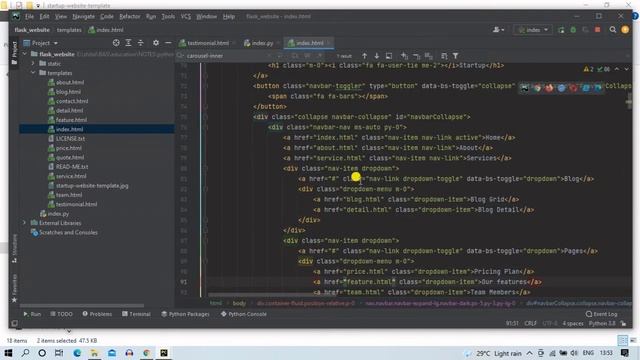Click the CRLF line separator status
Image resolution: width=640 pixels, height=360 pixels.
tap(530, 324)
